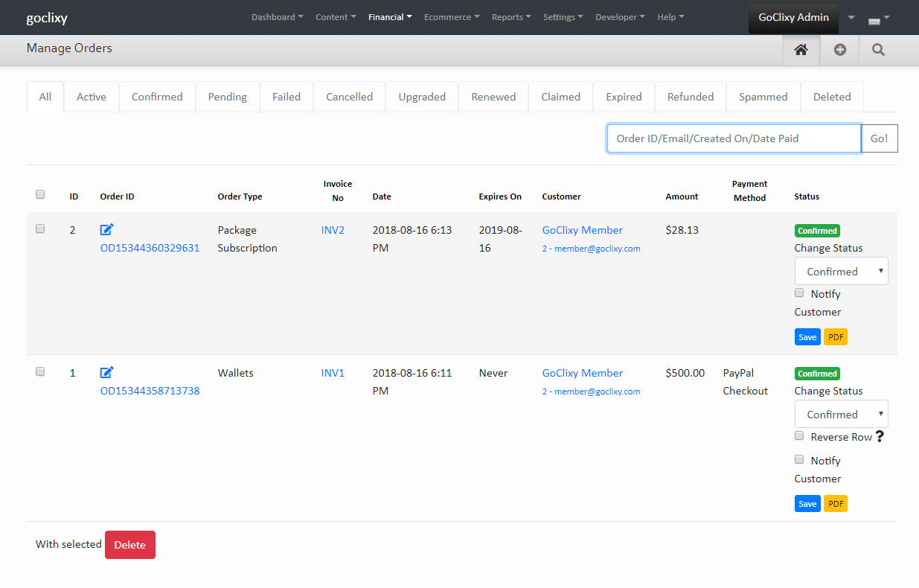This screenshot has width=919, height=588.
Task: Click PDF for the Package Subscription order
Action: [836, 337]
